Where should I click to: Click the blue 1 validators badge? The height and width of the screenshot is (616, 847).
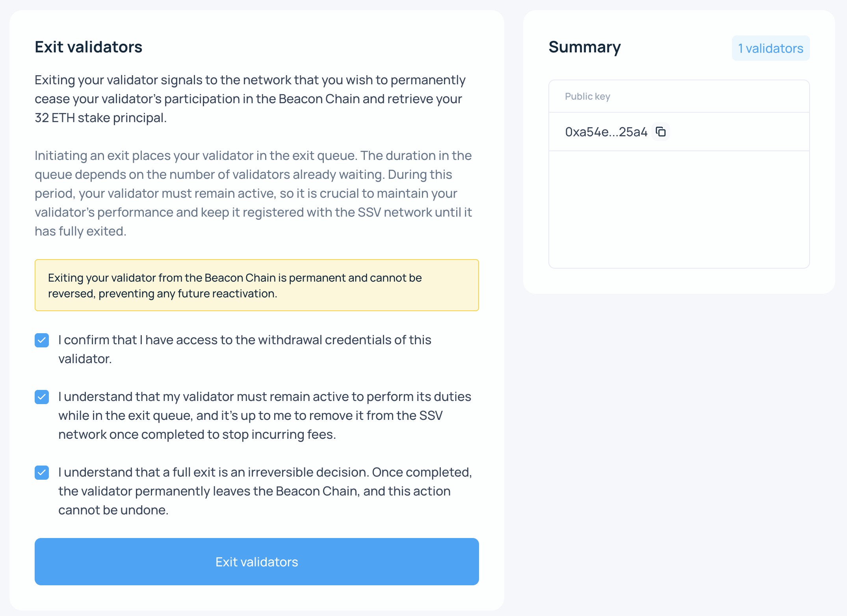coord(771,48)
